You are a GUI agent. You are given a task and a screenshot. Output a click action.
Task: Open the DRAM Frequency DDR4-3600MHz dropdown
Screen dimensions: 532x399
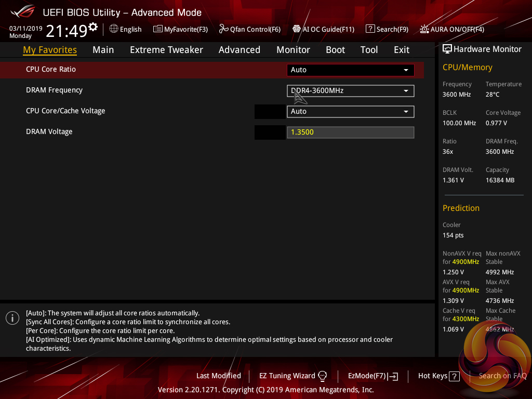tap(351, 90)
